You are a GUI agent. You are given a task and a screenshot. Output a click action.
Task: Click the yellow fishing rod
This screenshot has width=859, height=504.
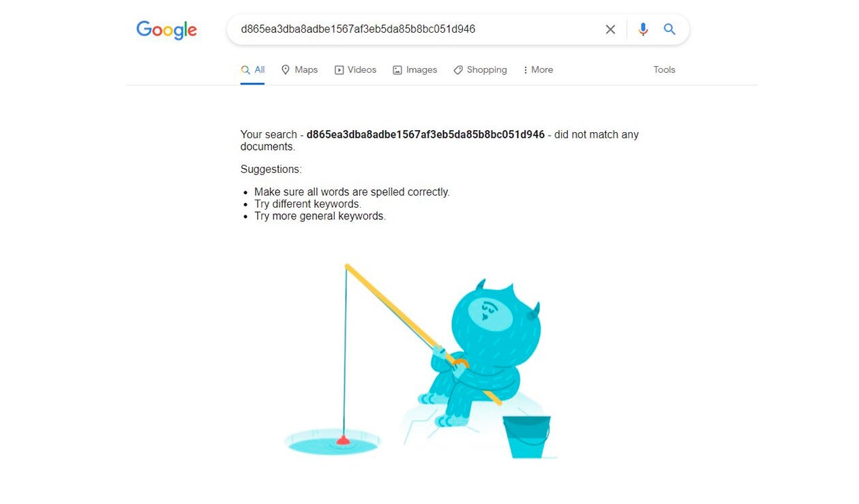(423, 334)
